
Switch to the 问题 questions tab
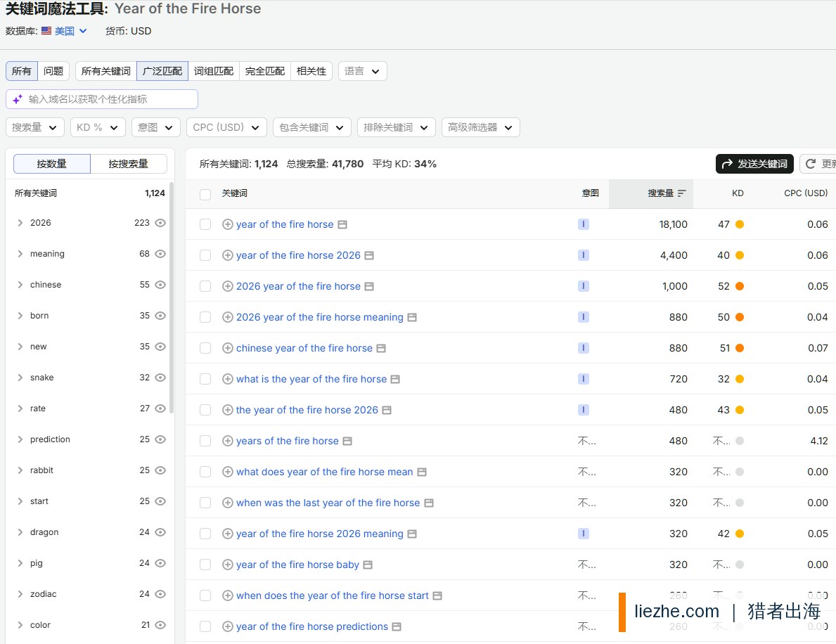pyautogui.click(x=53, y=71)
